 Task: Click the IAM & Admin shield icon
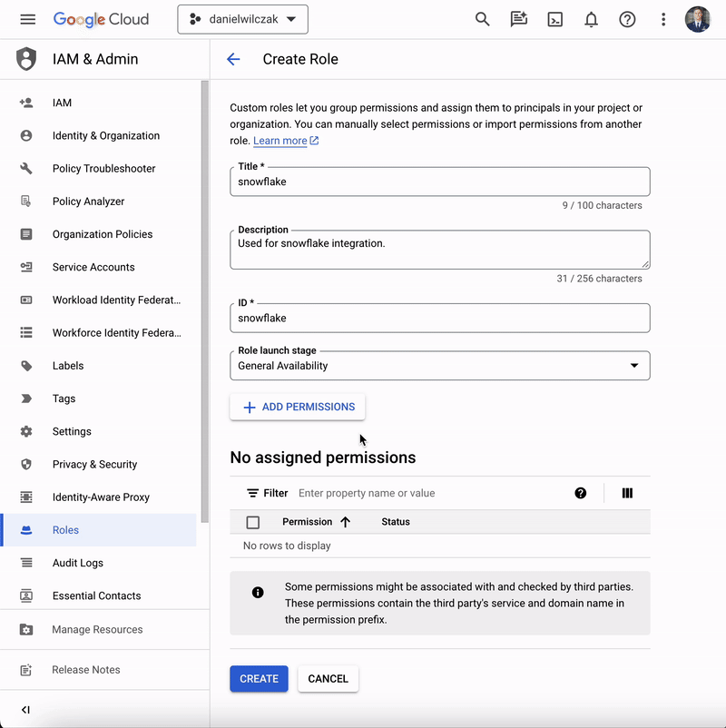click(x=26, y=59)
